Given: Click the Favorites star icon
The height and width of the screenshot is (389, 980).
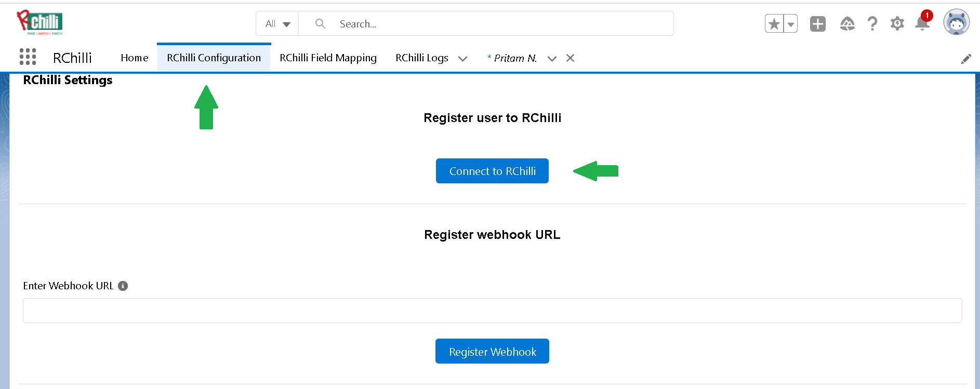Looking at the screenshot, I should tap(774, 24).
